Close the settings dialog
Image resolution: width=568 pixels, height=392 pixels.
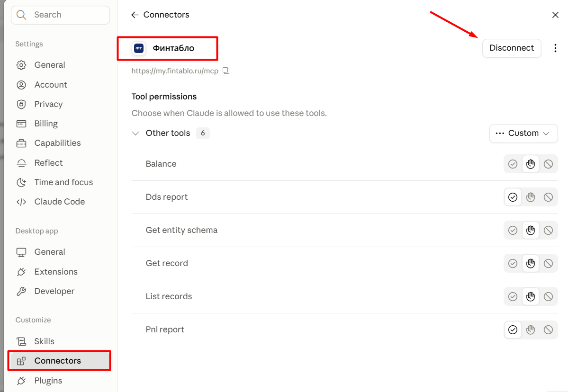(555, 15)
